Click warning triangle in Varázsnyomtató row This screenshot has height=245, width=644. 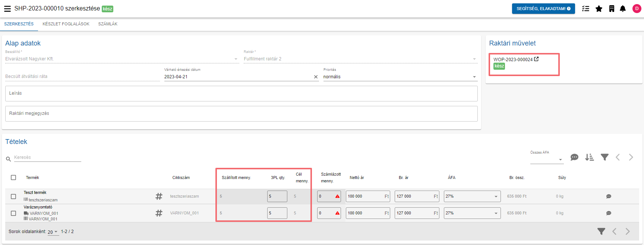click(x=337, y=213)
